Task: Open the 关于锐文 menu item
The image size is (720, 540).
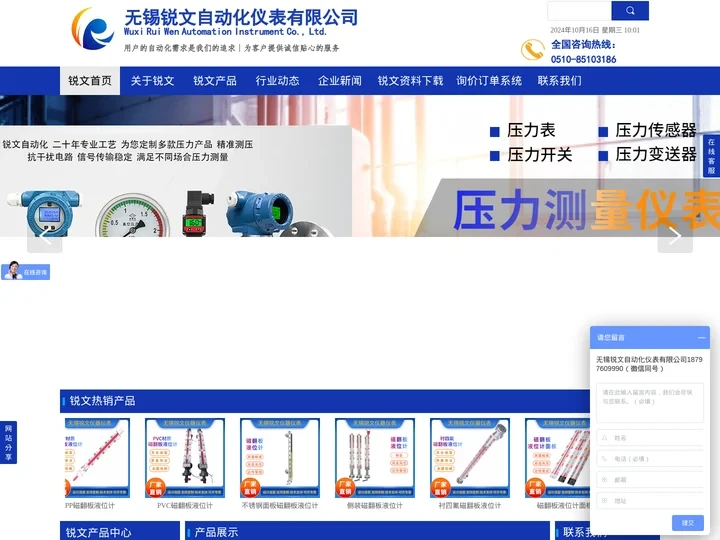Action: click(x=152, y=81)
